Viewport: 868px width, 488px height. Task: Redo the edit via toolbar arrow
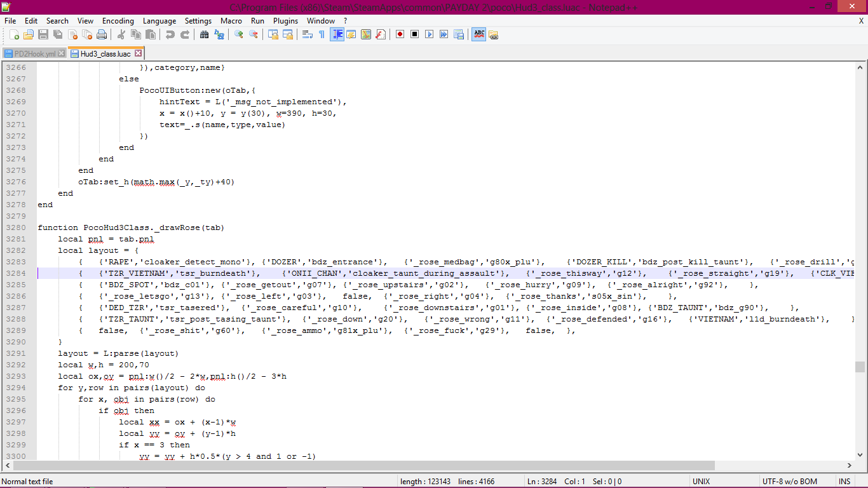(184, 34)
